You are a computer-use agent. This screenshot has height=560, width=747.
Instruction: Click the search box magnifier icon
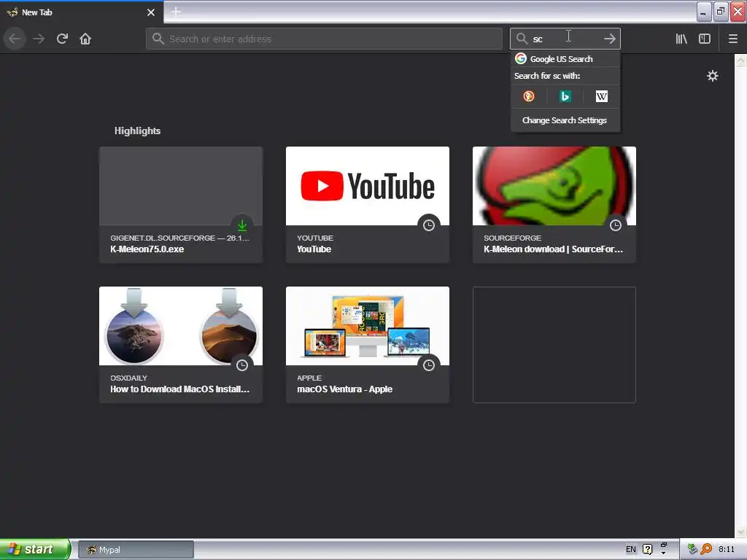click(x=522, y=39)
